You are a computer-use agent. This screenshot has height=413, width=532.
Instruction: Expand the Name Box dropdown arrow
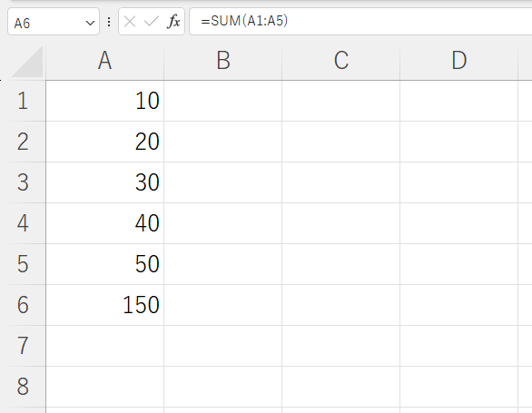point(90,23)
